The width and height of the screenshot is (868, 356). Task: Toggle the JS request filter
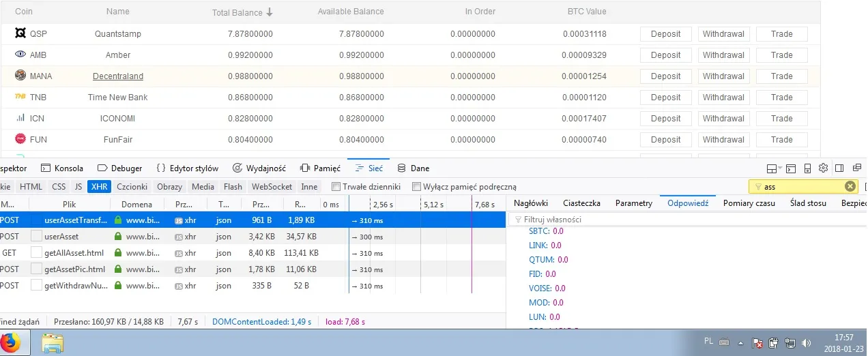pyautogui.click(x=78, y=186)
